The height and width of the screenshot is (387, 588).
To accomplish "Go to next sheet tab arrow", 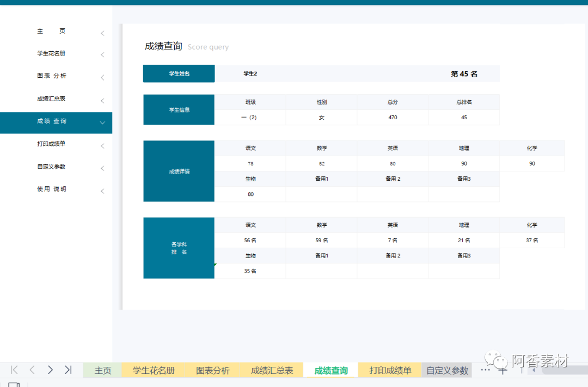I will 50,370.
